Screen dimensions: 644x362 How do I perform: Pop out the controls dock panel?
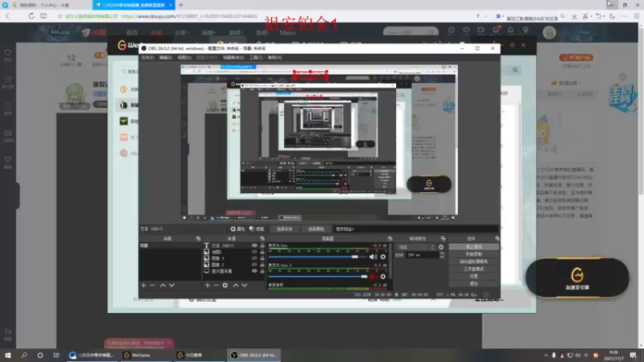[x=497, y=238]
